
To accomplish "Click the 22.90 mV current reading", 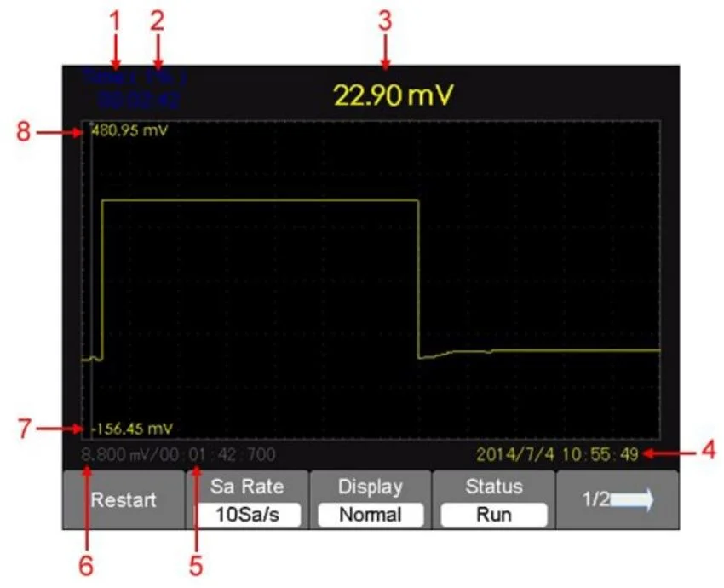I will pyautogui.click(x=394, y=95).
